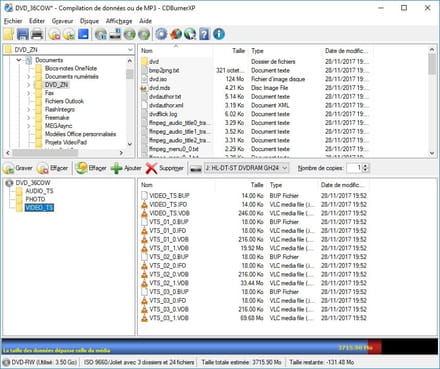This screenshot has width=440, height=369.
Task: Select the VTS_03_1.VOB file row
Action: click(x=255, y=318)
